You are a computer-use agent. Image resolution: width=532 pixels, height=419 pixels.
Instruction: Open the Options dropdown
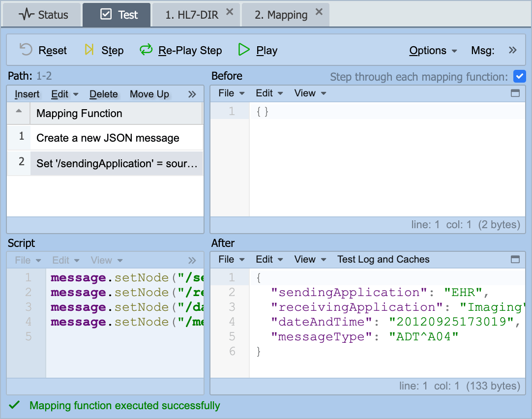433,50
